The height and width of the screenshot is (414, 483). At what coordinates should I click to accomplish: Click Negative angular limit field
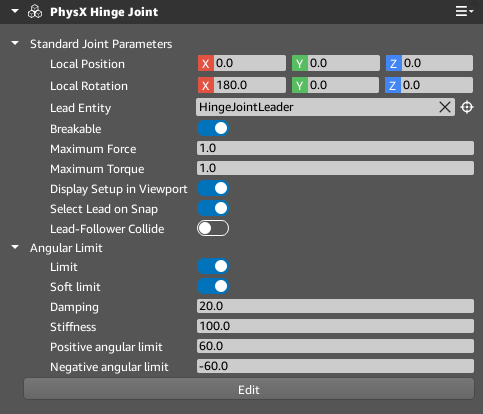(x=335, y=366)
